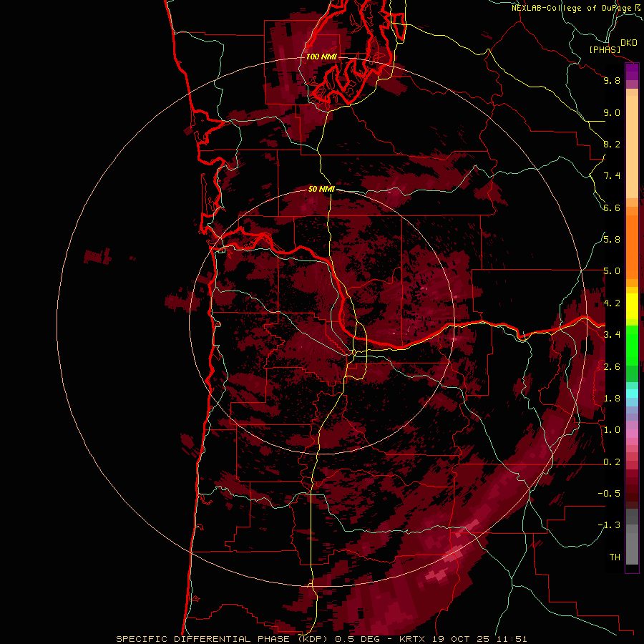644x644 pixels.
Task: Click the "19 OCT 25 11:51" timestamp
Action: [479, 639]
